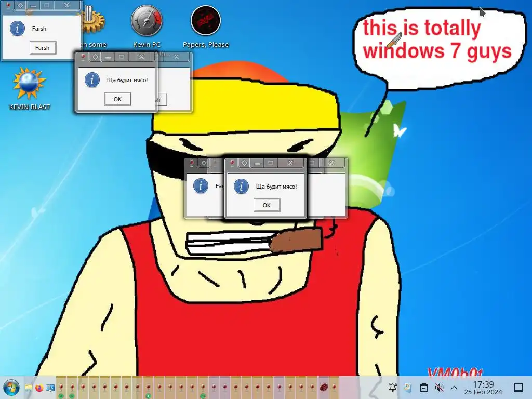Close the center Ща будит мясо dialog

(291, 163)
